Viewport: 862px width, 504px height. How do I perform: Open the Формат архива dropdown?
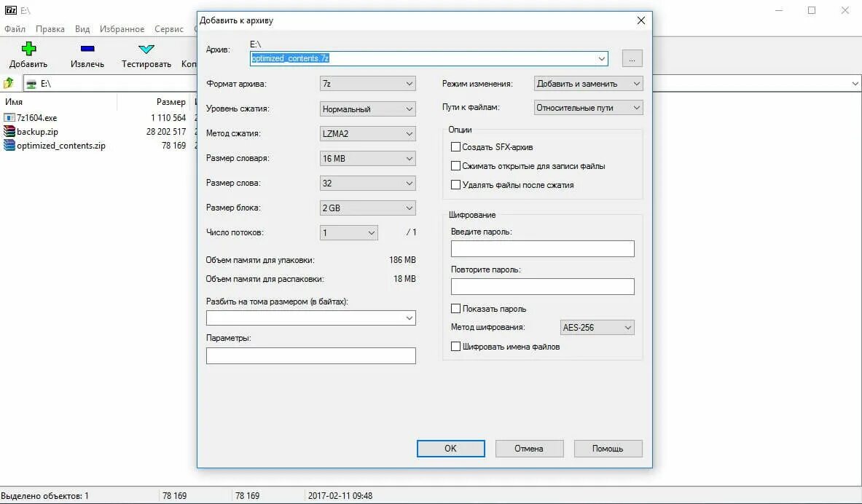point(367,84)
